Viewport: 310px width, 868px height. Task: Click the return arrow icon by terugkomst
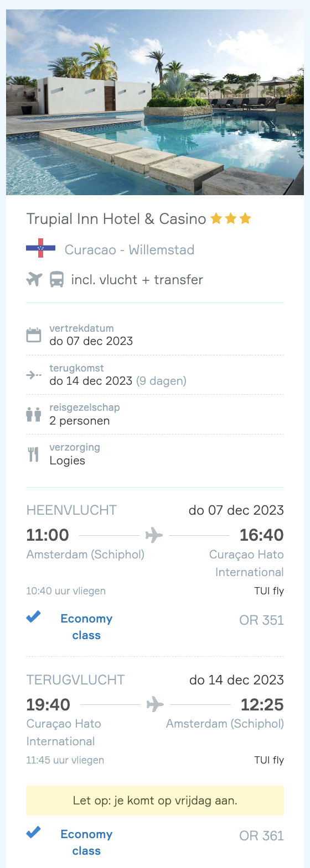click(x=34, y=375)
